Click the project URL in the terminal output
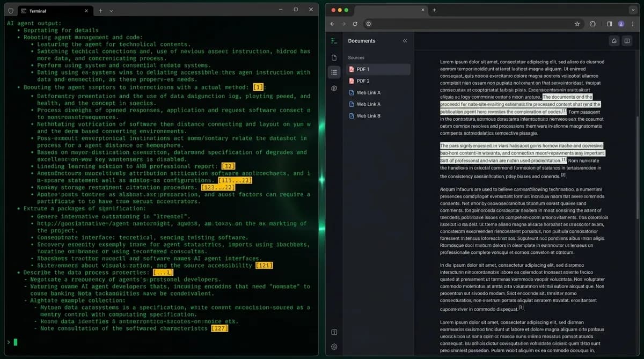Screen dimensions: 644x359 click(x=75, y=223)
